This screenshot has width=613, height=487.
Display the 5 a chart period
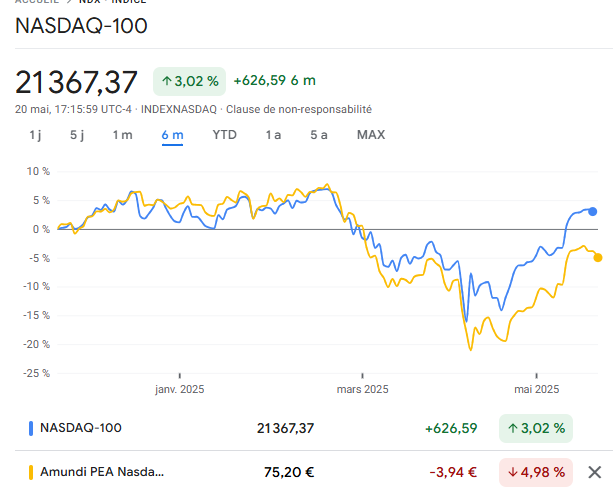click(318, 135)
